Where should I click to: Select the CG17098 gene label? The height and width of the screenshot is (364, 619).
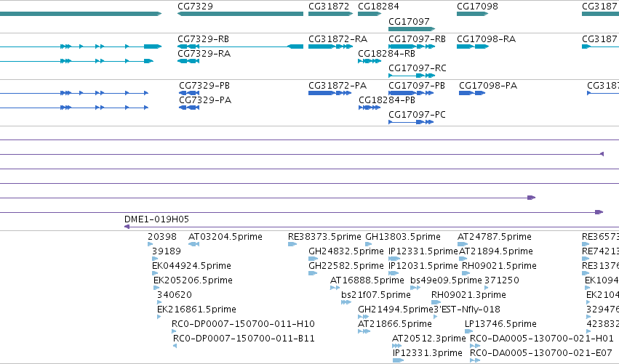pos(477,7)
